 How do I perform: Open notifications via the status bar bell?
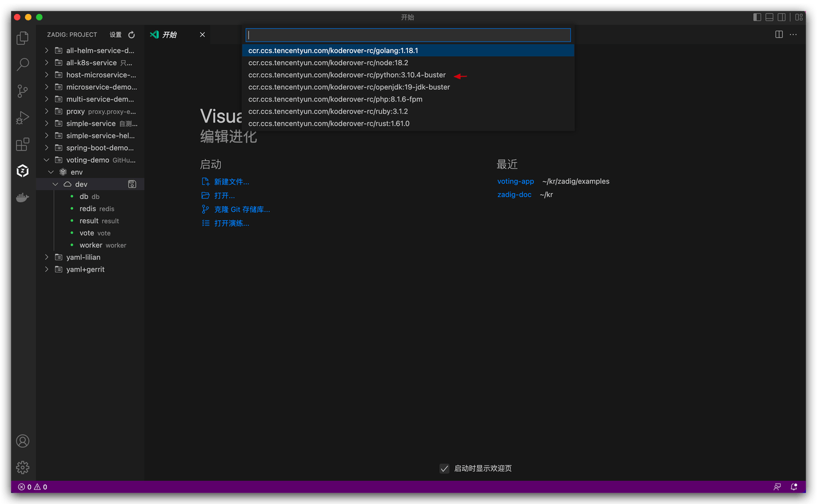[x=794, y=487]
